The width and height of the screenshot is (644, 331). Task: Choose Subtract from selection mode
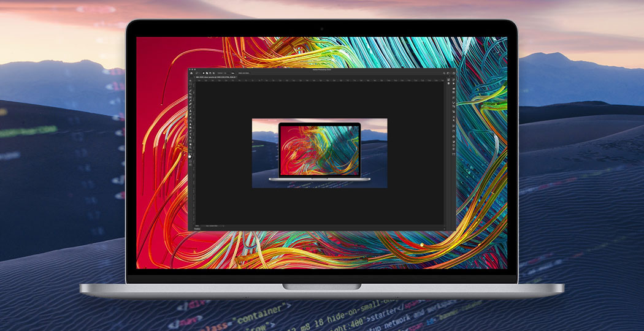click(210, 73)
